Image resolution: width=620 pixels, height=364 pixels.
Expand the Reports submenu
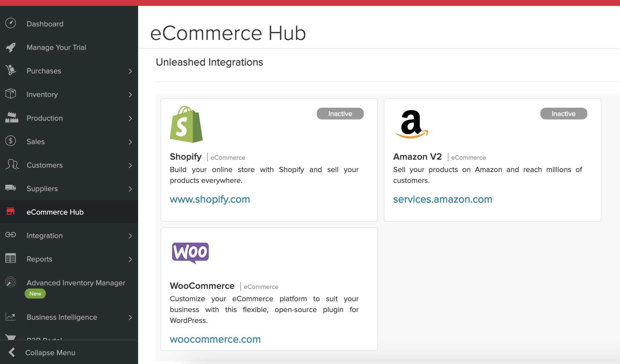[130, 259]
